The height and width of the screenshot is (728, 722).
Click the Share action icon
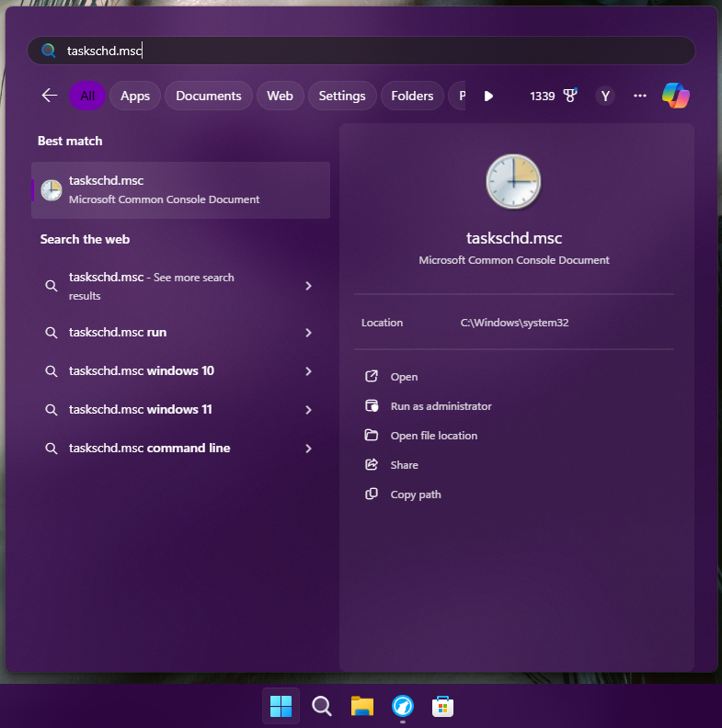pyautogui.click(x=372, y=464)
